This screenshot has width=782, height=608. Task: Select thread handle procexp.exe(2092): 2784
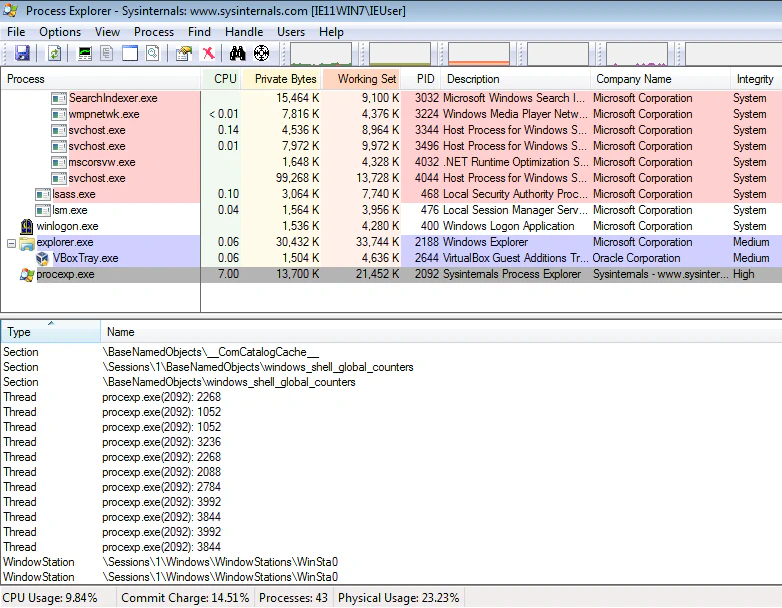pyautogui.click(x=391, y=487)
